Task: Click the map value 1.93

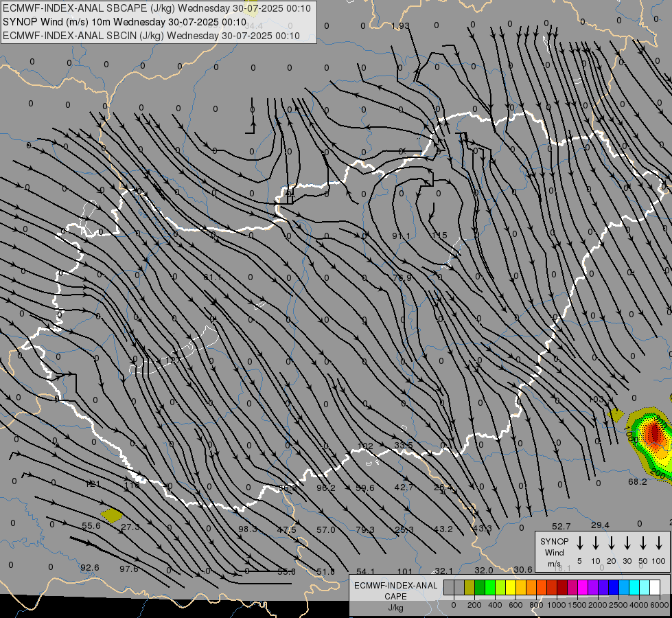Action: coord(400,25)
